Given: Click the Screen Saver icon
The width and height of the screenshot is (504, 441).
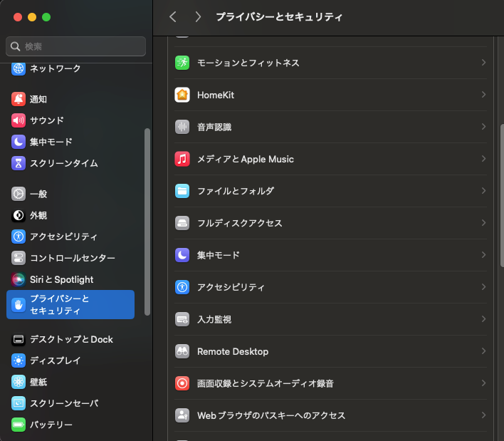Looking at the screenshot, I should 19,403.
